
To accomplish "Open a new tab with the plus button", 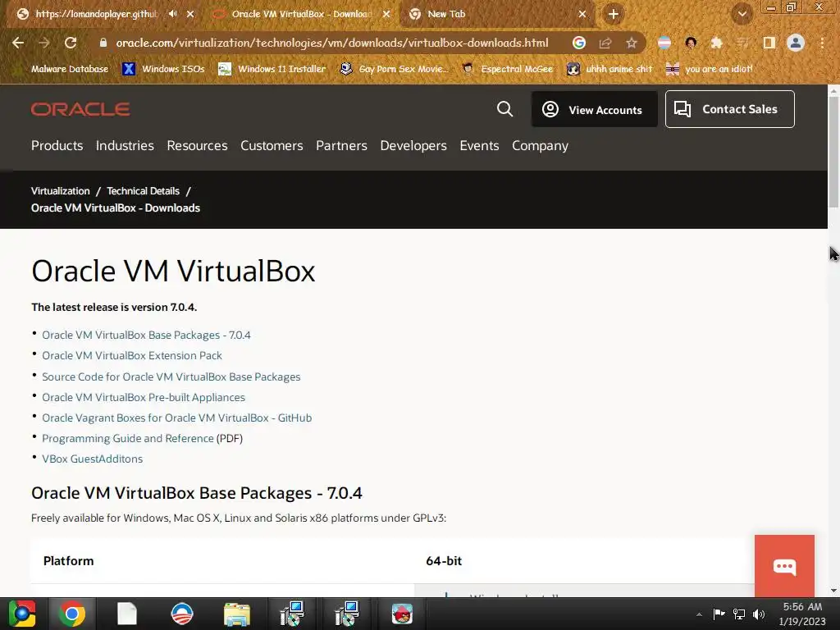I will tap(614, 14).
